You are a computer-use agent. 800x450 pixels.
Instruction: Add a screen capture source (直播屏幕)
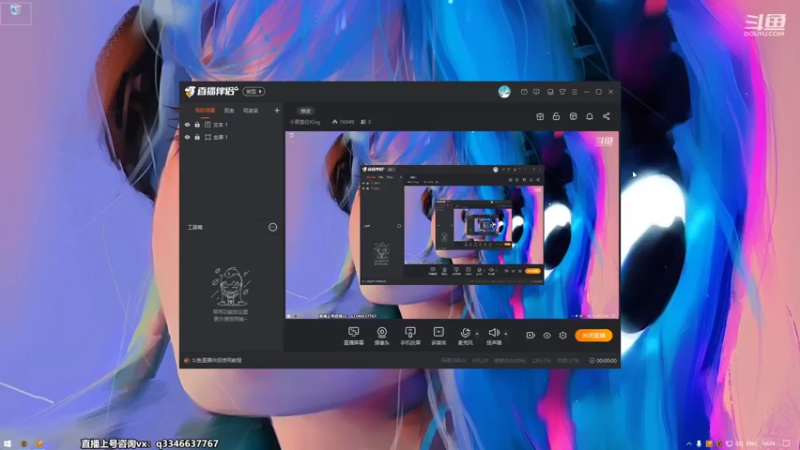(x=353, y=336)
